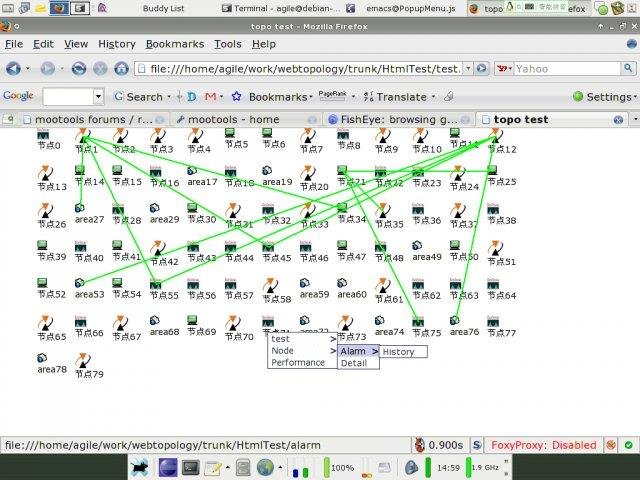Select area icon area17
This screenshot has height=480, width=640.
click(192, 171)
